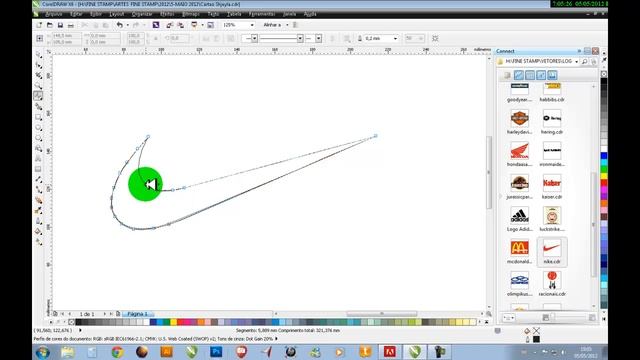Screen dimensions: 640x360
Task: Select the Color Eyedropper tool in the toolbox
Action: coord(38,211)
